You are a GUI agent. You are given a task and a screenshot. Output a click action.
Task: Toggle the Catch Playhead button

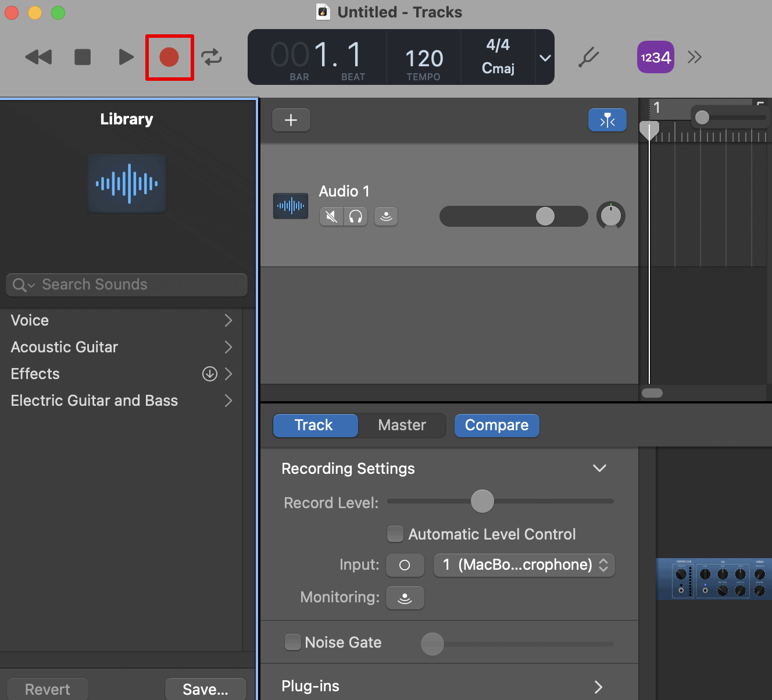(607, 120)
